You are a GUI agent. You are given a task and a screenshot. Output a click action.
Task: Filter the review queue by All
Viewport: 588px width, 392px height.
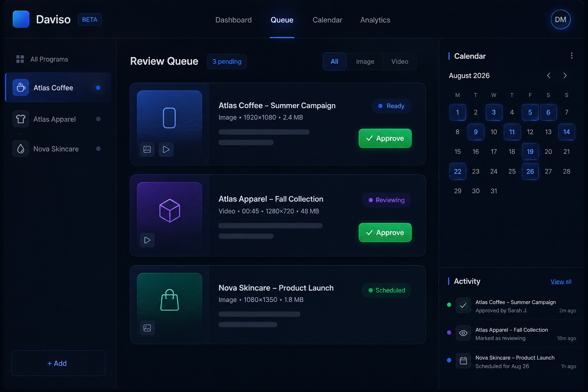(335, 62)
